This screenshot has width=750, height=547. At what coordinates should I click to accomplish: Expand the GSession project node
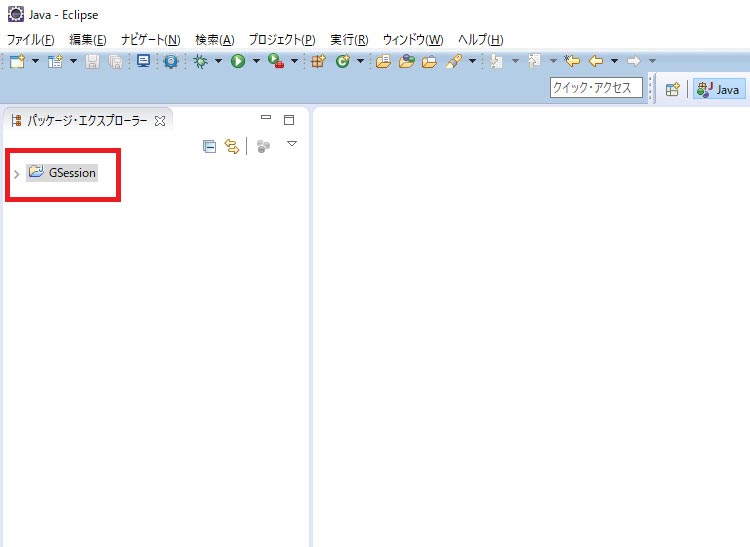click(x=17, y=174)
